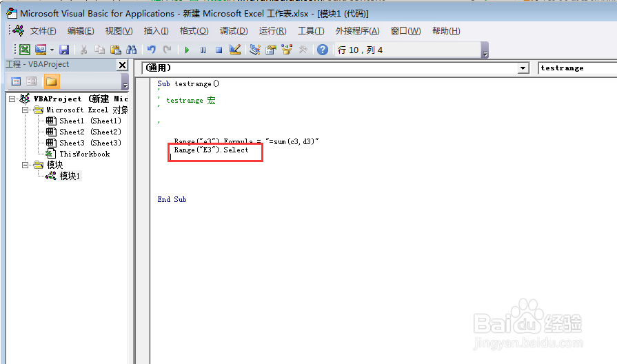The width and height of the screenshot is (617, 364).
Task: Click the Insert UserForm toolbar icon
Action: (x=41, y=50)
